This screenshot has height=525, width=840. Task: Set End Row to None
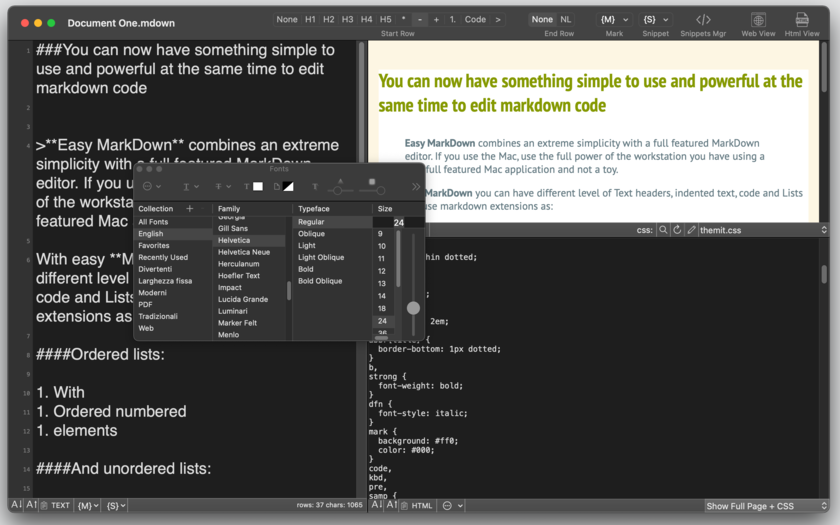point(542,19)
